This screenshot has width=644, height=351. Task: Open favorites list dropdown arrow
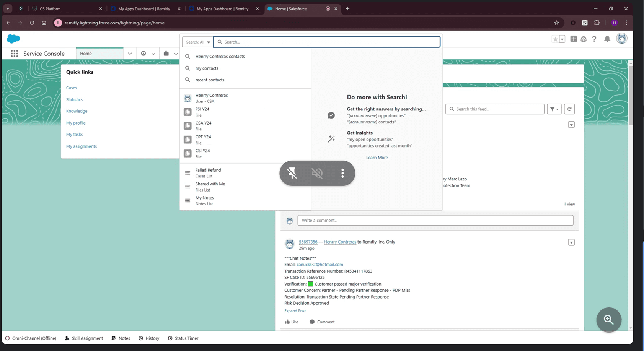[562, 39]
